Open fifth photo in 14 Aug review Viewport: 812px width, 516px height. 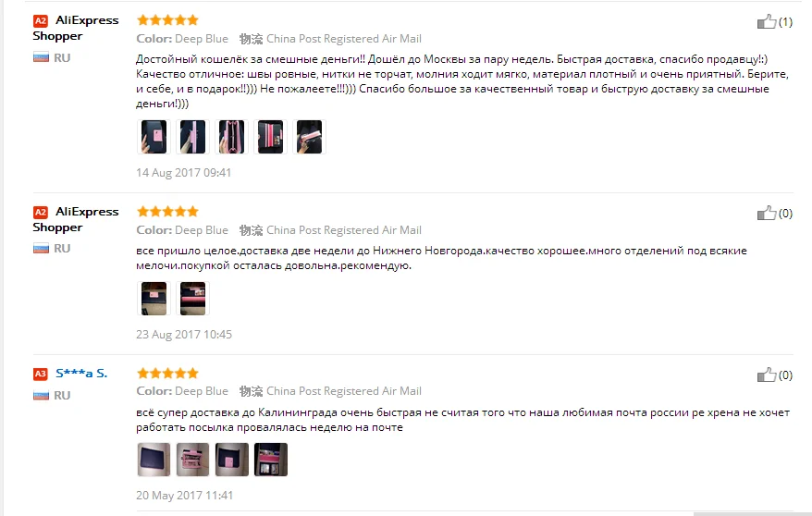point(309,137)
